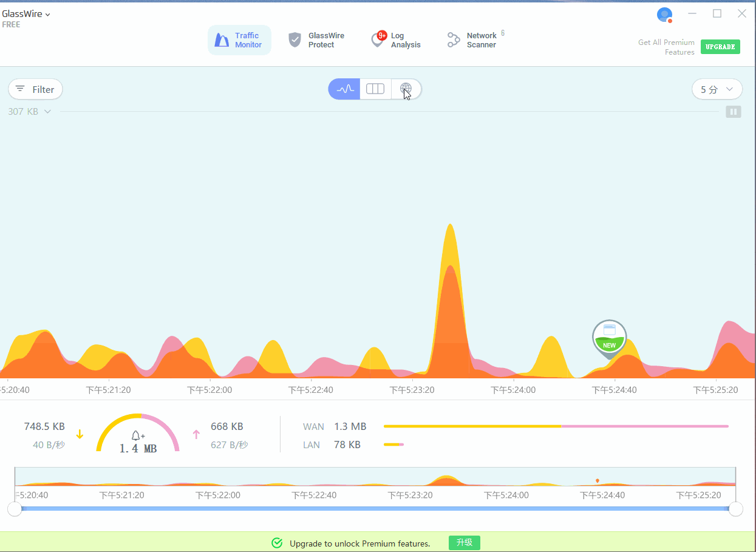This screenshot has height=552, width=756.
Task: Switch to the columns usage view
Action: point(375,89)
